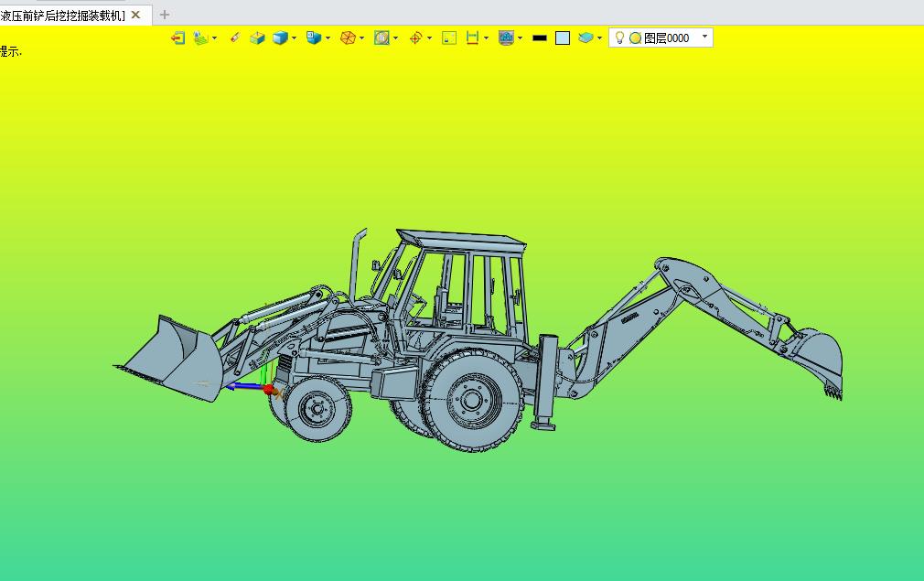Screen dimensions: 924x581
Task: Open a new tab with the plus button
Action: point(165,15)
